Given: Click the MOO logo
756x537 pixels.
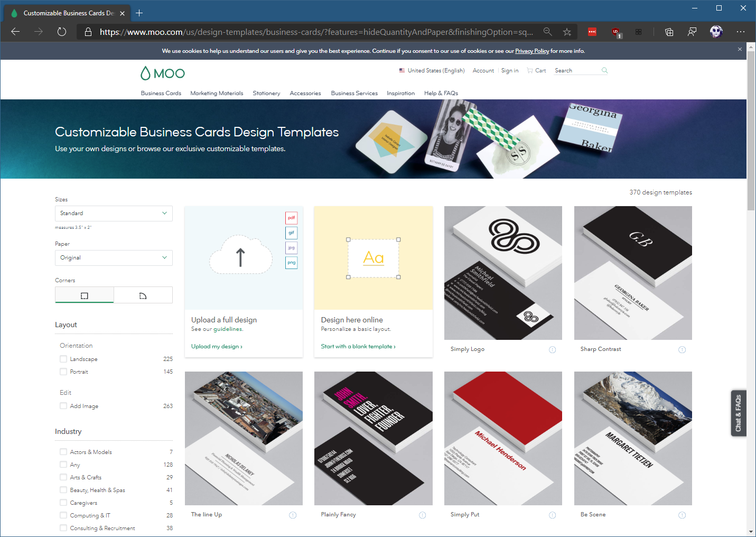Looking at the screenshot, I should tap(162, 73).
